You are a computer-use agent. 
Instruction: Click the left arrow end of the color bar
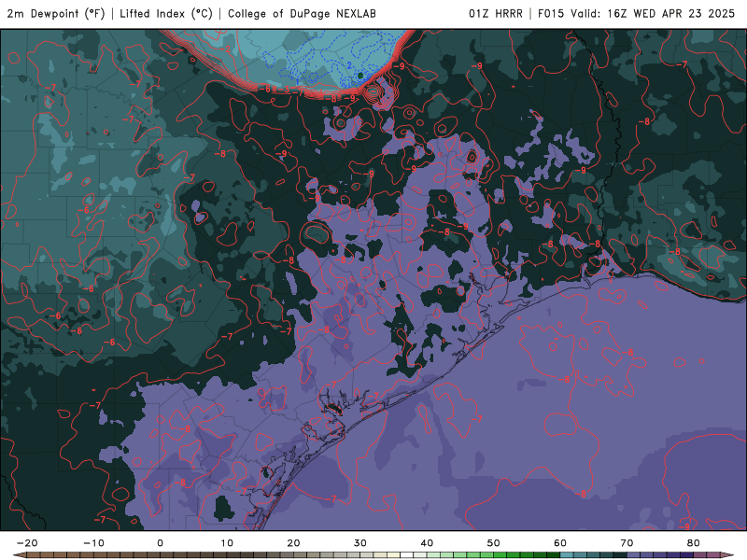coord(19,555)
